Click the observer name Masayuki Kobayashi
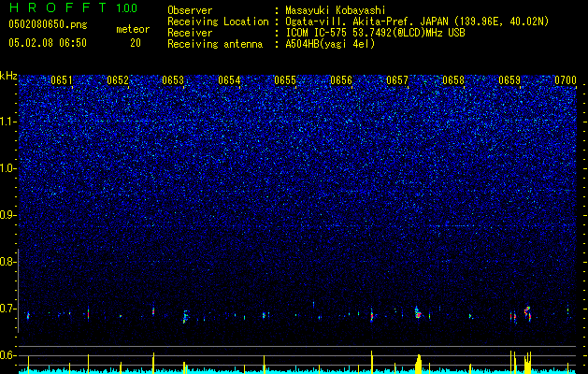The image size is (588, 374). coord(336,10)
